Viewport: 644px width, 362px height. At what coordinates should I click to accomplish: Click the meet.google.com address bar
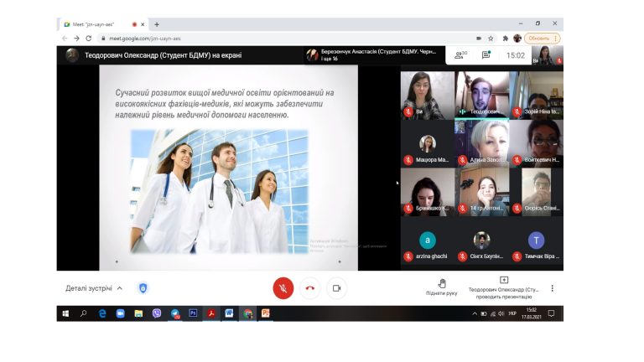252,39
